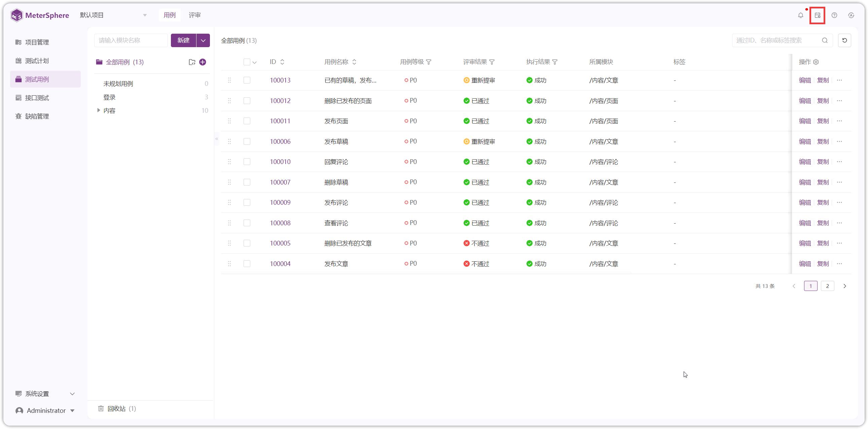Toggle the select-all header checkbox

tap(247, 62)
